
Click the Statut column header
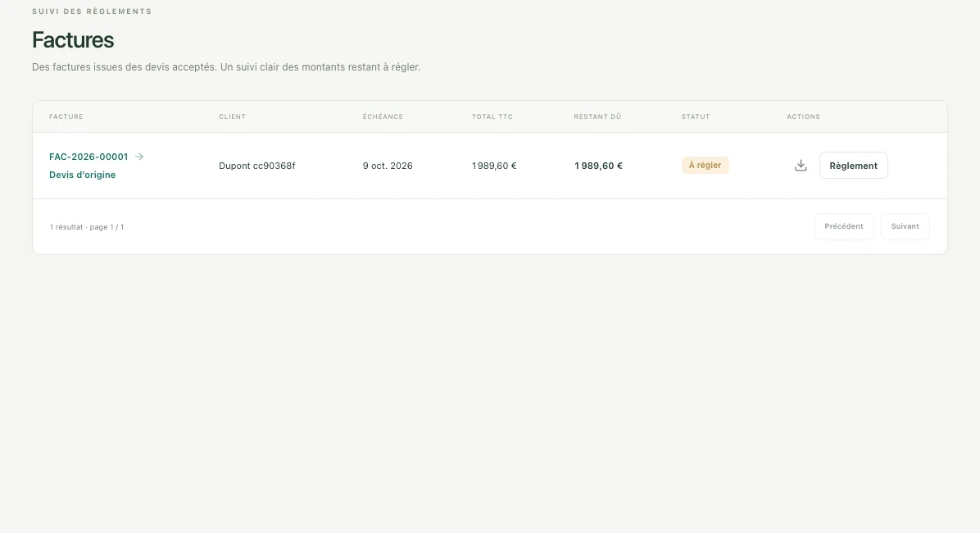[696, 117]
